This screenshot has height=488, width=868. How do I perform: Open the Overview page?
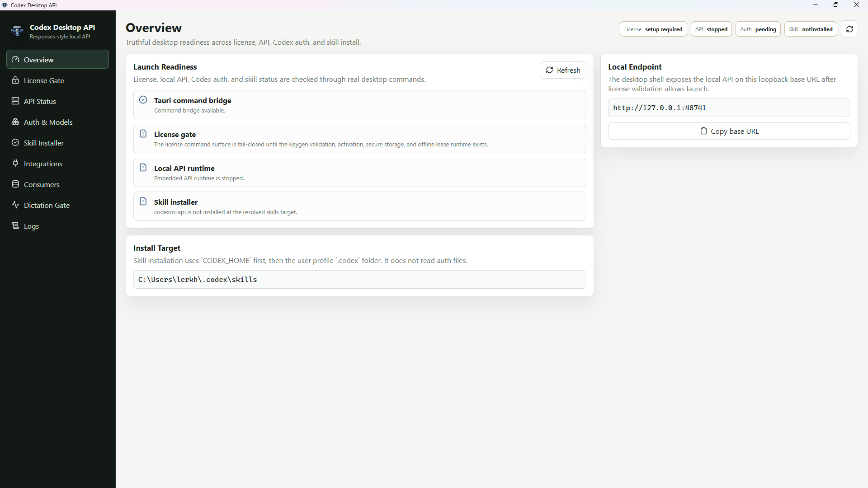click(57, 60)
